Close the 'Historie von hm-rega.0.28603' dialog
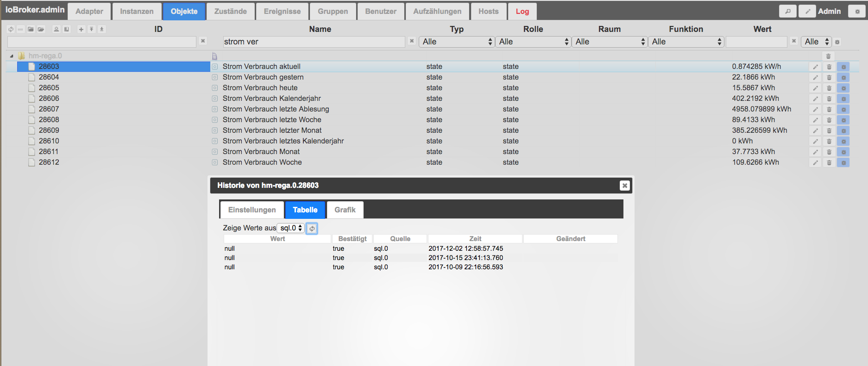The height and width of the screenshot is (366, 868). (625, 186)
